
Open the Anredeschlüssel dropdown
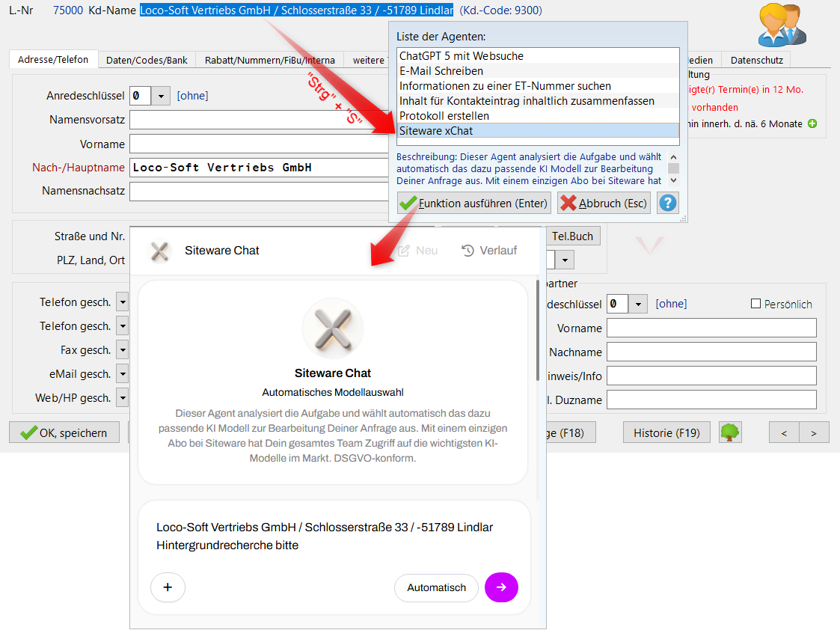point(161,96)
